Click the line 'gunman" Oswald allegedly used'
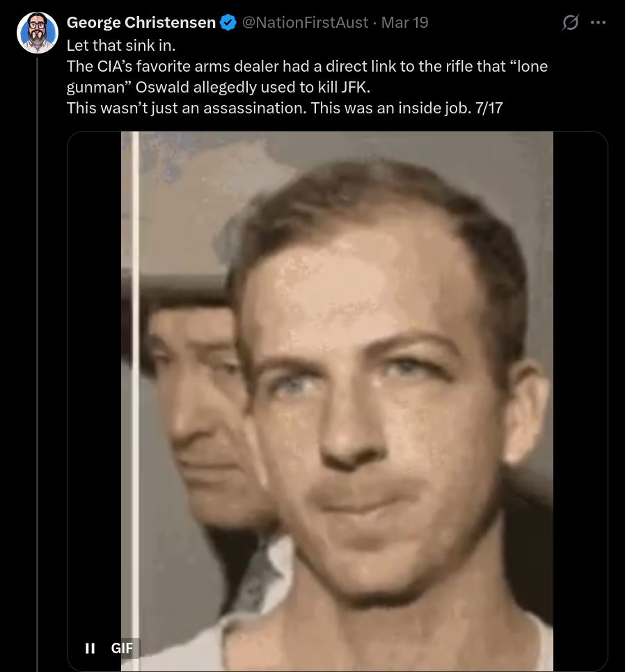The width and height of the screenshot is (625, 672). (x=218, y=87)
